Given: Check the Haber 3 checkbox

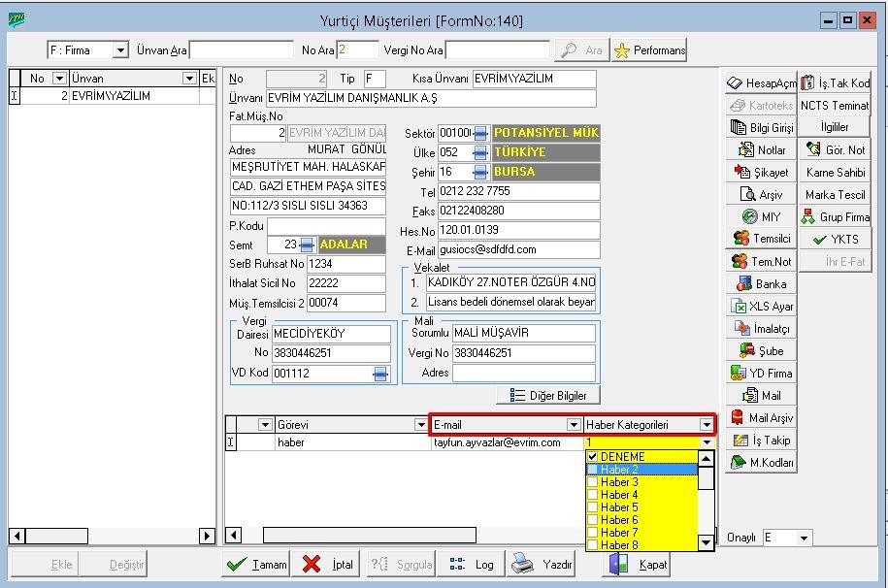Looking at the screenshot, I should tap(592, 482).
